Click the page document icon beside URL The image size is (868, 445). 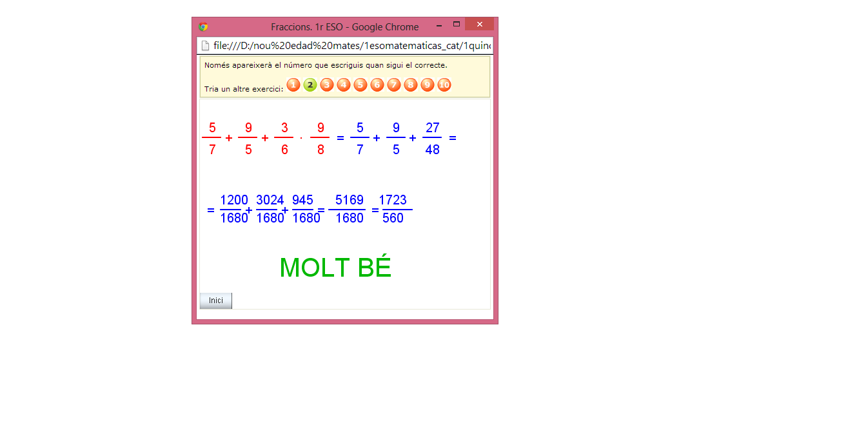(x=206, y=46)
